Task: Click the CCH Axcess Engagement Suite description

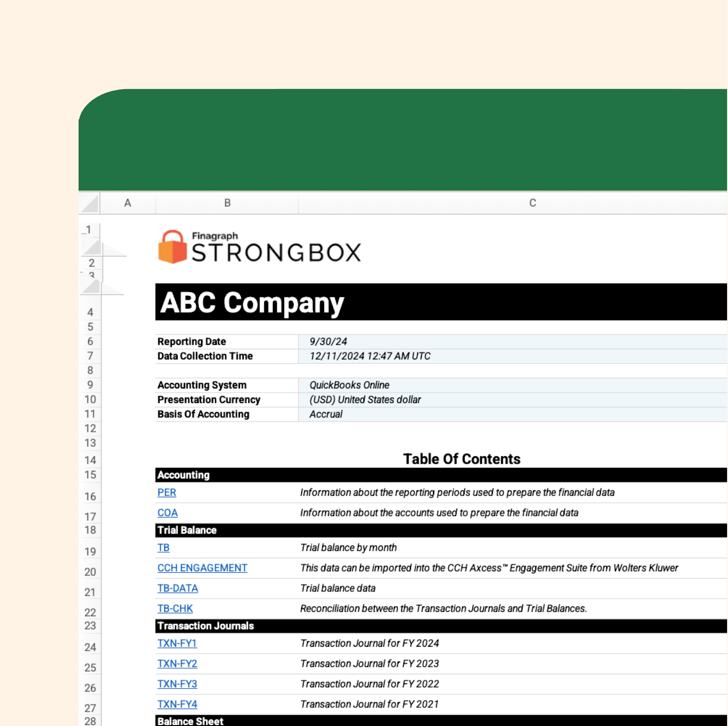Action: coord(489,568)
